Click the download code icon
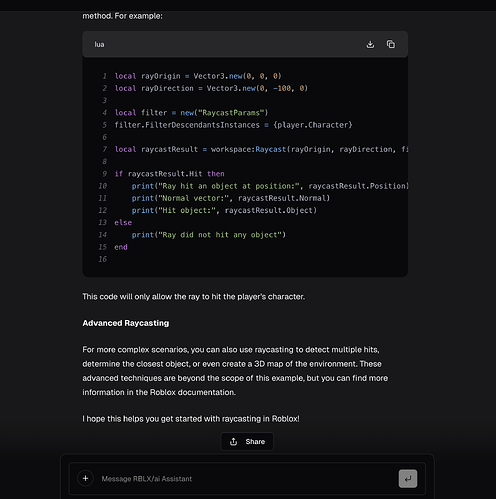Screen dimensions: 496x499 [370, 44]
